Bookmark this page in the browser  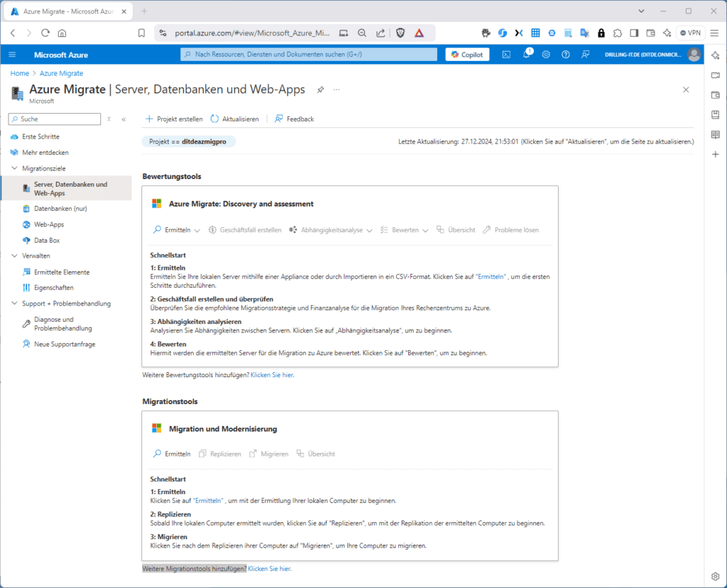(x=141, y=33)
